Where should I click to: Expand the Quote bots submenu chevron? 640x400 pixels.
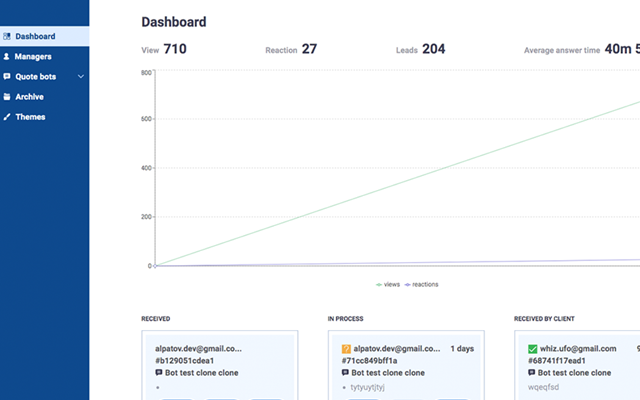pyautogui.click(x=81, y=76)
